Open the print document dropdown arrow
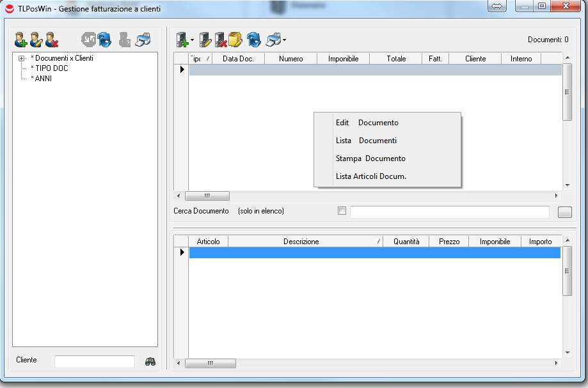 [x=284, y=40]
